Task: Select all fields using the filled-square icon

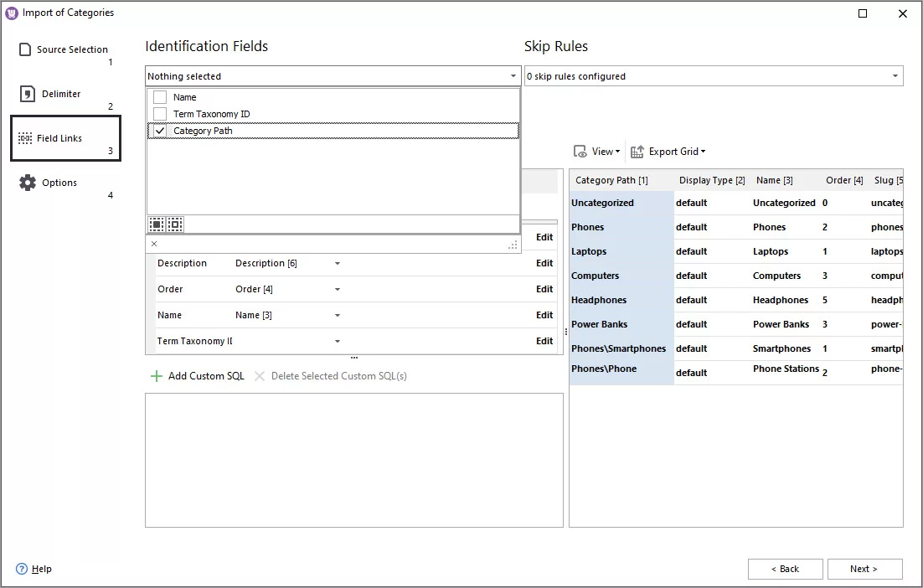Action: click(x=156, y=224)
